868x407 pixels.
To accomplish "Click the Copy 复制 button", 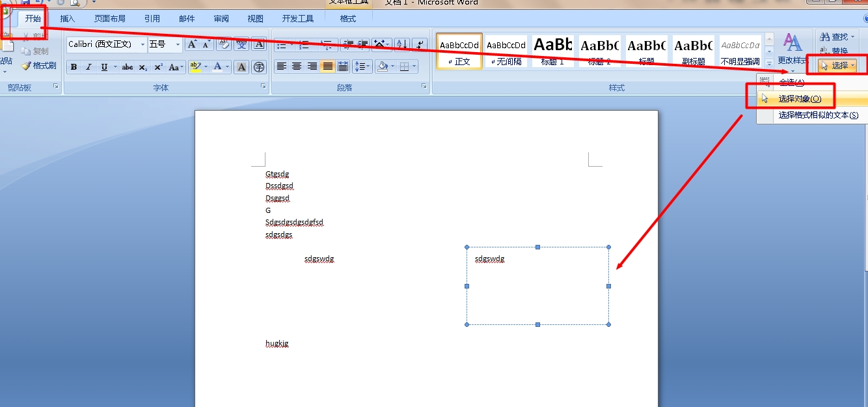I will click(x=35, y=51).
